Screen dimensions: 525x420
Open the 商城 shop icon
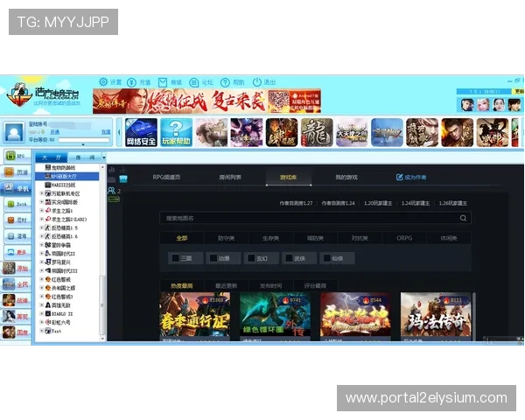pos(164,81)
